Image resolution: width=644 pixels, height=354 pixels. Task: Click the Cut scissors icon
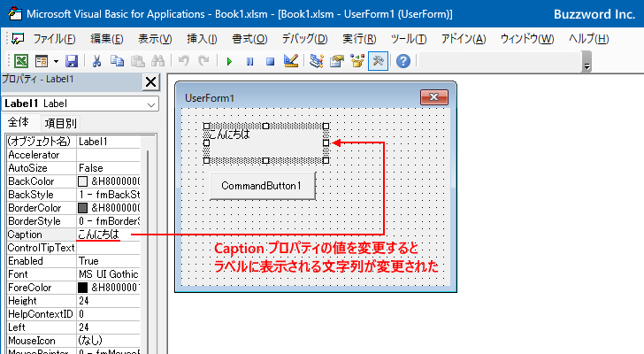click(x=96, y=62)
